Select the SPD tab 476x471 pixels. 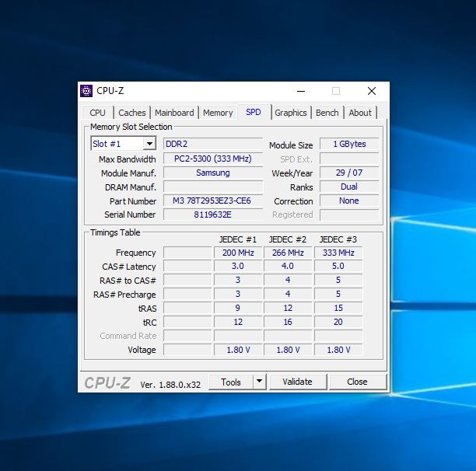(x=254, y=112)
